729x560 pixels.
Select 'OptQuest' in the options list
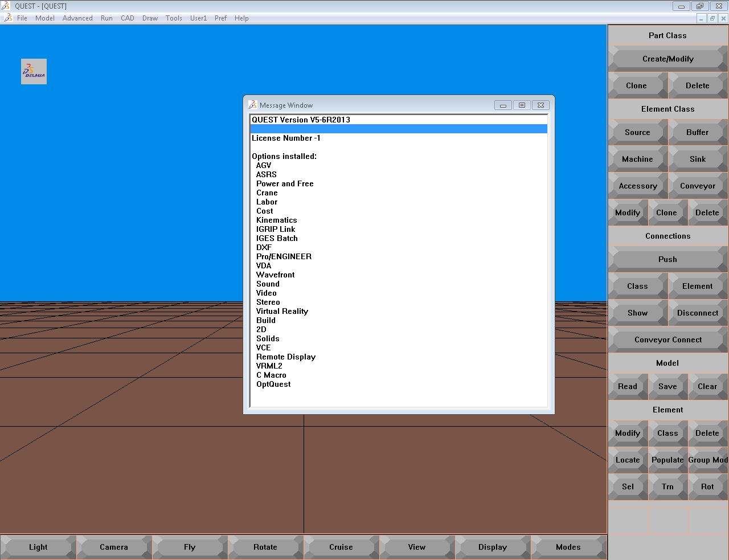pyautogui.click(x=399, y=384)
